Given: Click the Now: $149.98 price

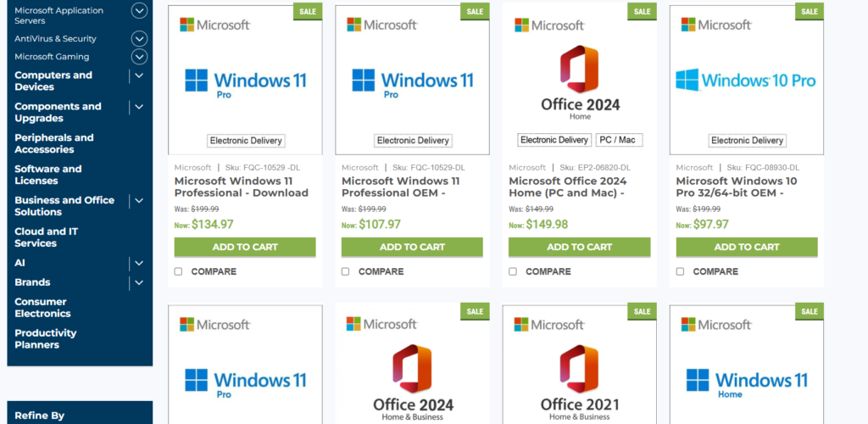Looking at the screenshot, I should [x=538, y=225].
